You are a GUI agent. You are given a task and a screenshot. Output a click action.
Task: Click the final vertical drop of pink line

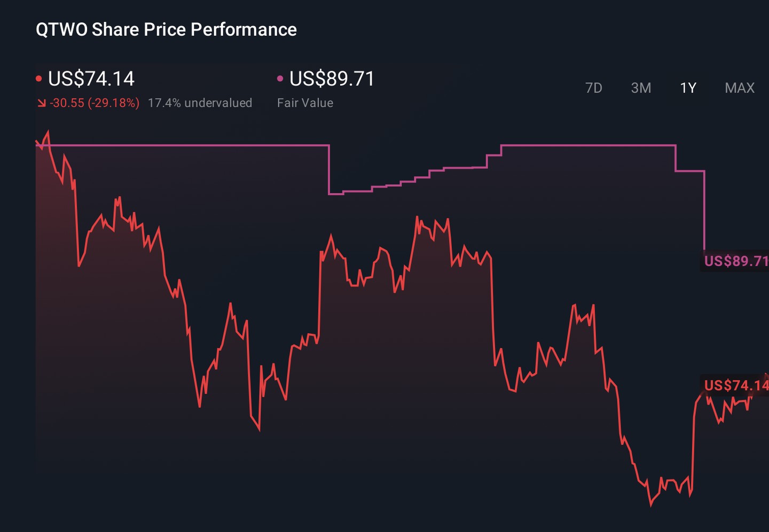coord(704,211)
